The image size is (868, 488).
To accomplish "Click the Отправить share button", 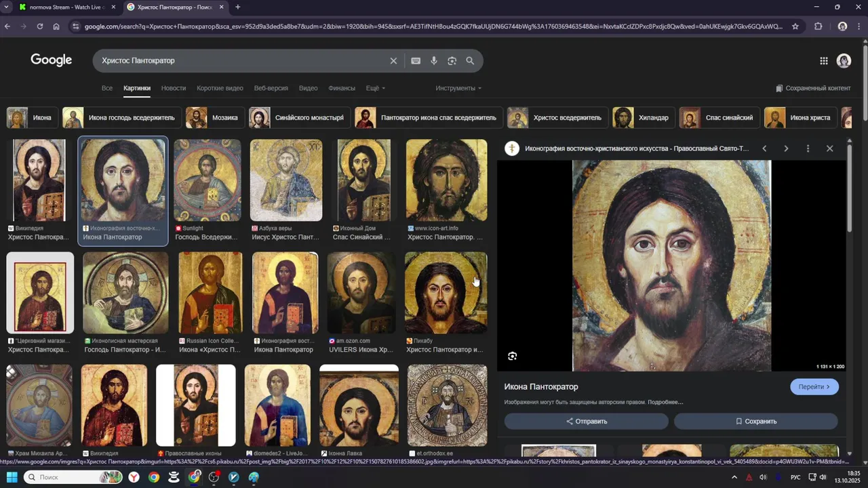I will tap(587, 422).
